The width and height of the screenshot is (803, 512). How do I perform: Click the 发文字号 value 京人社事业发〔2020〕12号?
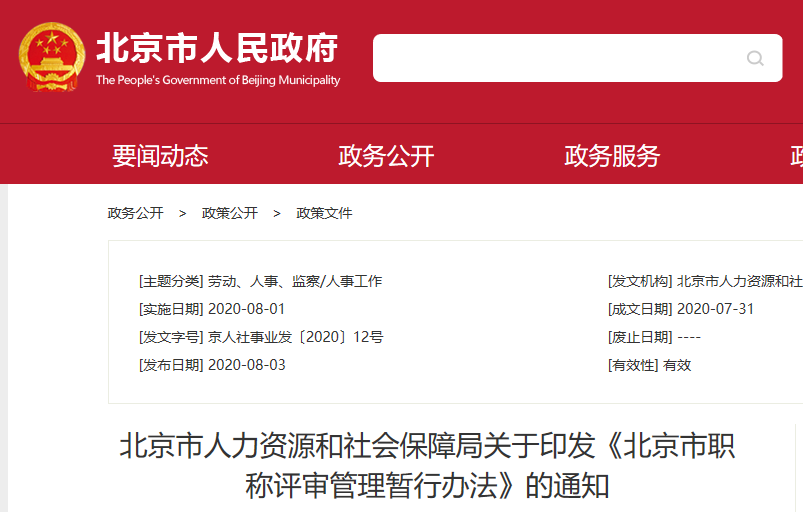click(295, 337)
